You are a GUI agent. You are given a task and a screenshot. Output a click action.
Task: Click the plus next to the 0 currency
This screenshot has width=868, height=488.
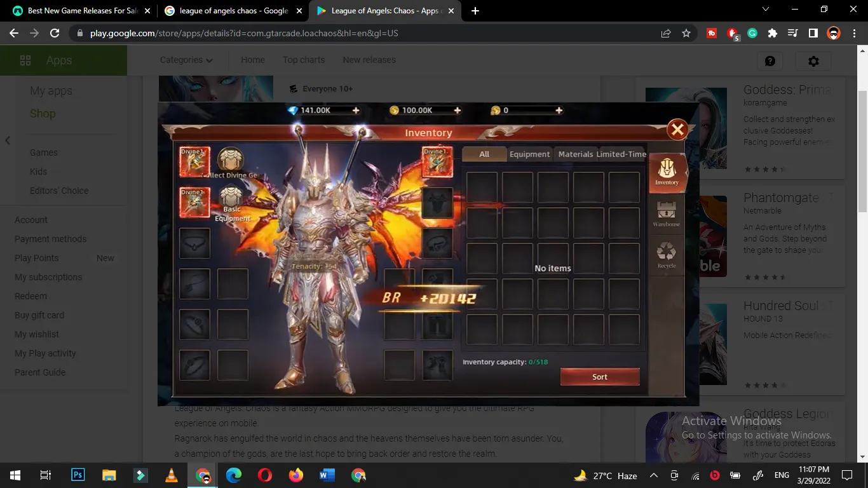[559, 110]
